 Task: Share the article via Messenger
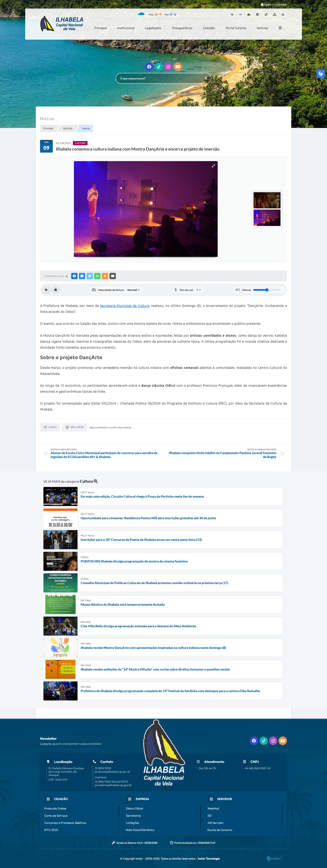[x=82, y=276]
